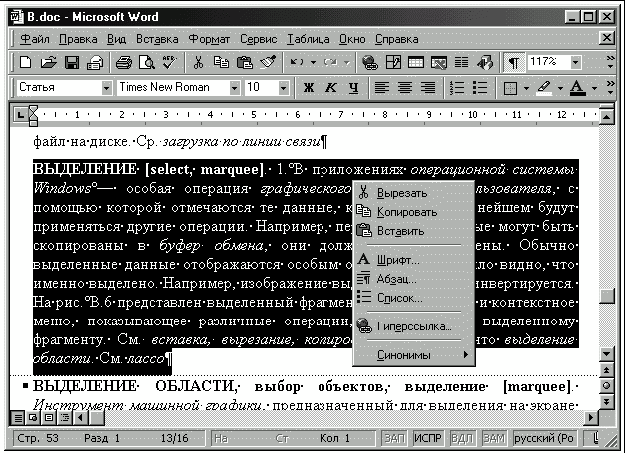Image resolution: width=625 pixels, height=453 pixels.
Task: Set text columns icon
Action: (x=462, y=62)
